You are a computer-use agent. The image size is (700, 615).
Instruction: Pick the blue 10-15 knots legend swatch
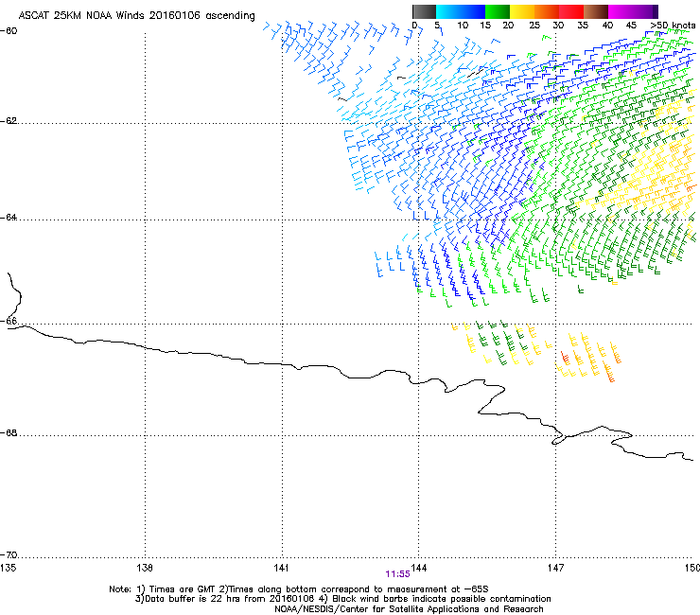(x=473, y=11)
